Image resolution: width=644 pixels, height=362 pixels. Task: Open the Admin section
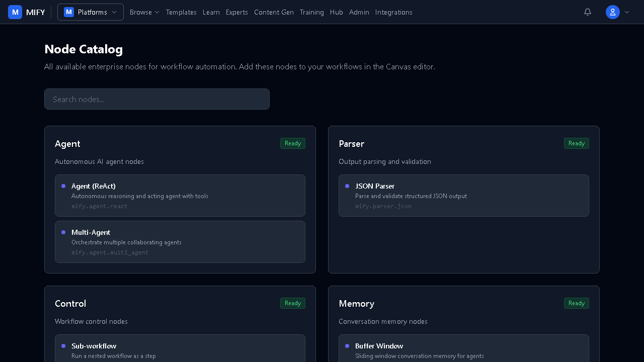[359, 12]
